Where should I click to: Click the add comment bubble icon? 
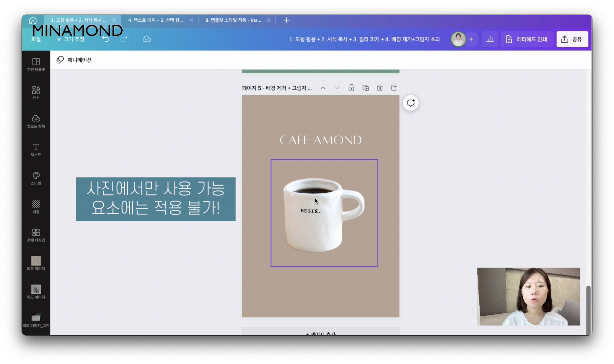pos(410,103)
